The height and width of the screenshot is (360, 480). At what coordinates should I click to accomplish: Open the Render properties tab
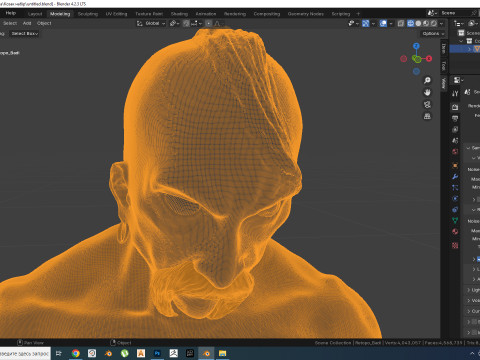pyautogui.click(x=455, y=107)
